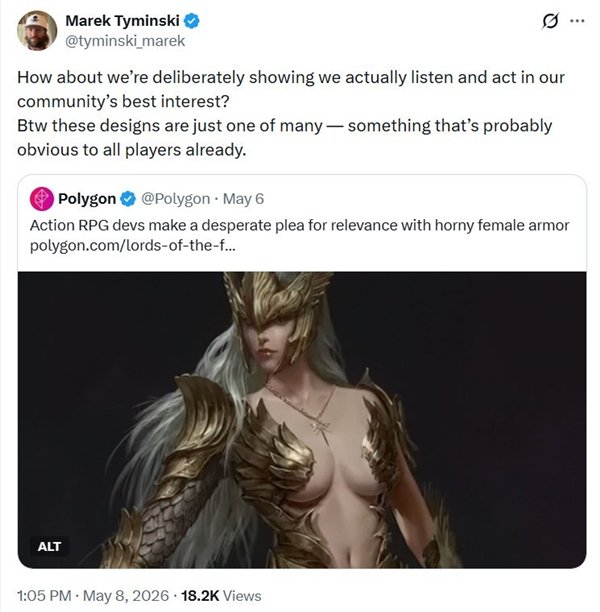This screenshot has width=600, height=612.
Task: Click the Polygon account name
Action: (87, 199)
